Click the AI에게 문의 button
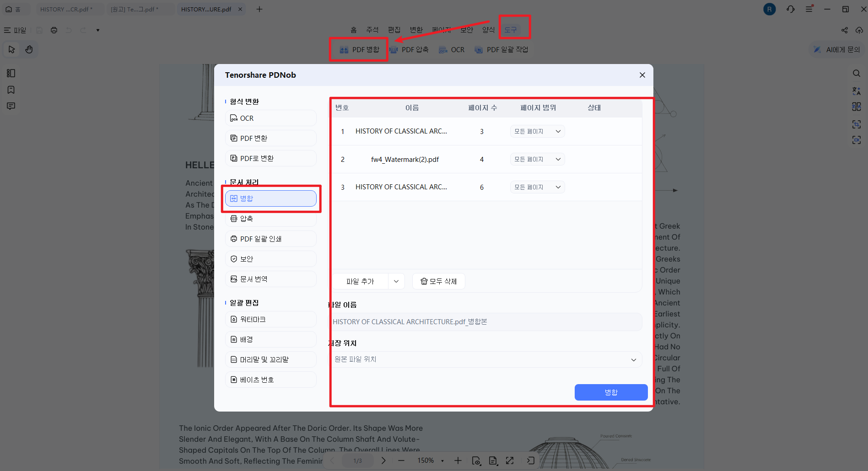 pos(837,49)
